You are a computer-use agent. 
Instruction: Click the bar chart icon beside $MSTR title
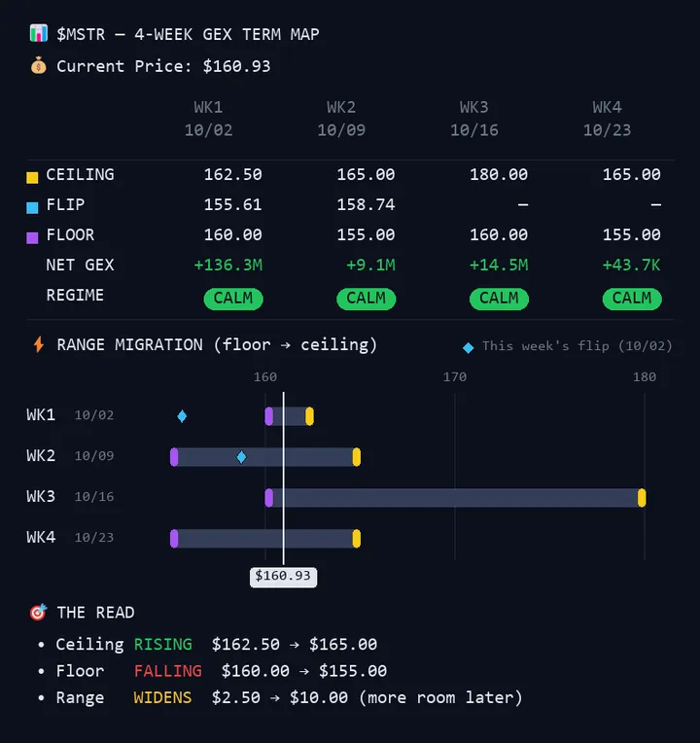click(38, 34)
